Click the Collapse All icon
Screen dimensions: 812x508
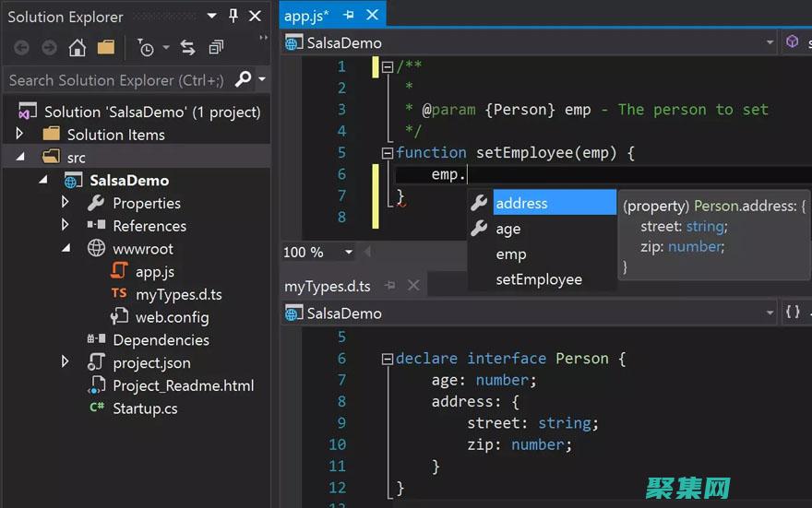click(x=216, y=47)
